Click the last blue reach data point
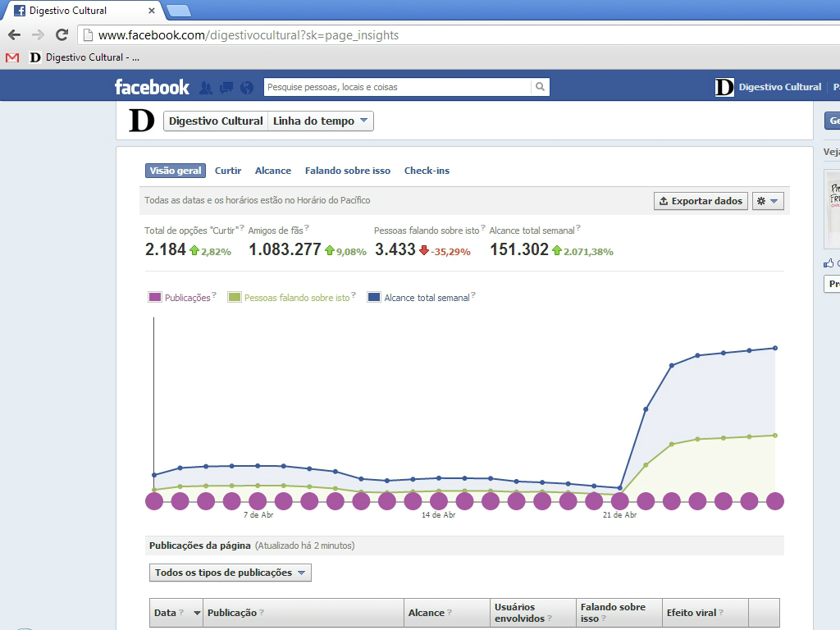840x630 pixels. (x=775, y=348)
